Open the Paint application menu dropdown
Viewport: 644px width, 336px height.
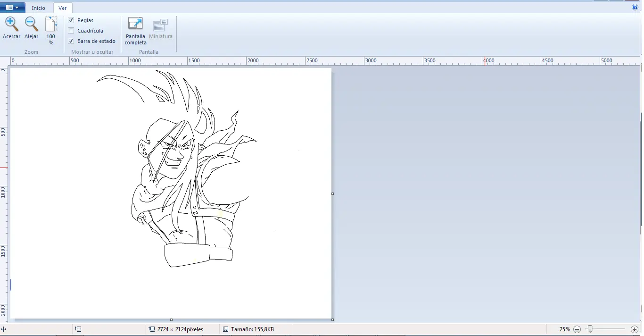(13, 8)
